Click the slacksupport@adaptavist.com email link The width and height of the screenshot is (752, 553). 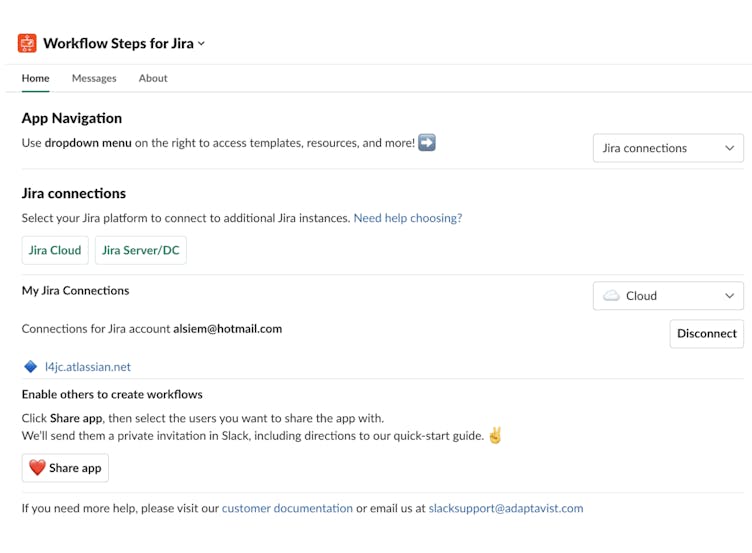tap(506, 508)
